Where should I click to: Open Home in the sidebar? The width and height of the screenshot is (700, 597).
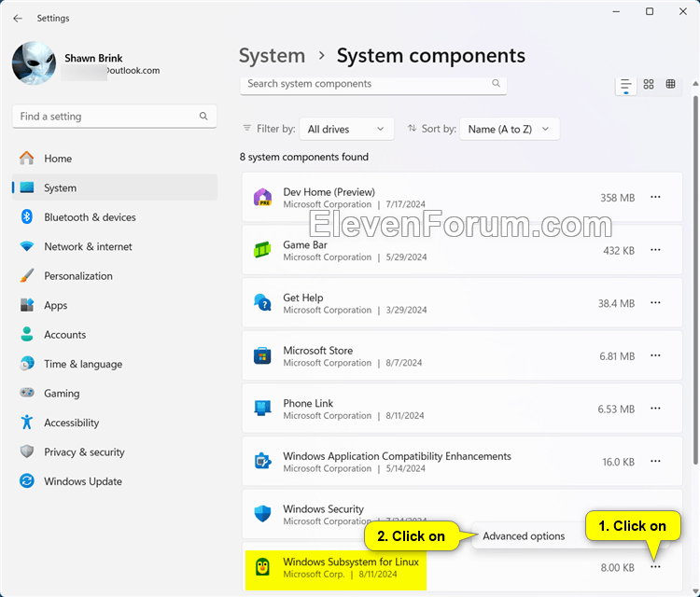point(114,159)
